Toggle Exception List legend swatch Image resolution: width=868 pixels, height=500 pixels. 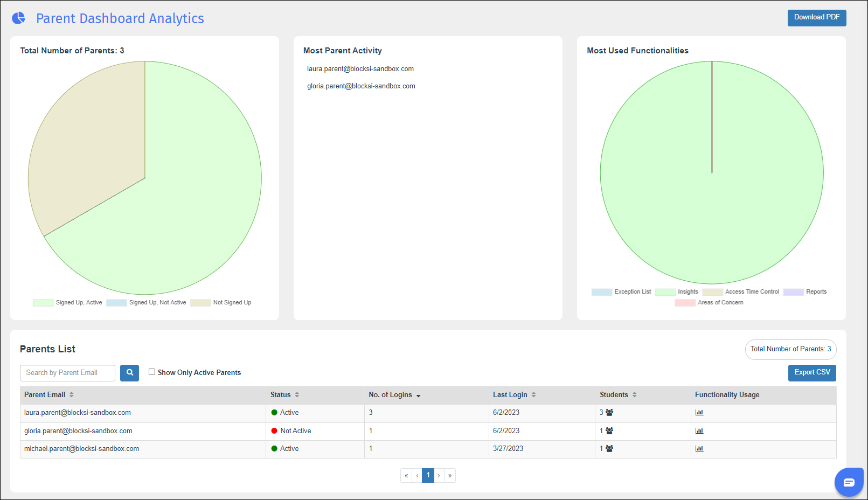point(602,292)
